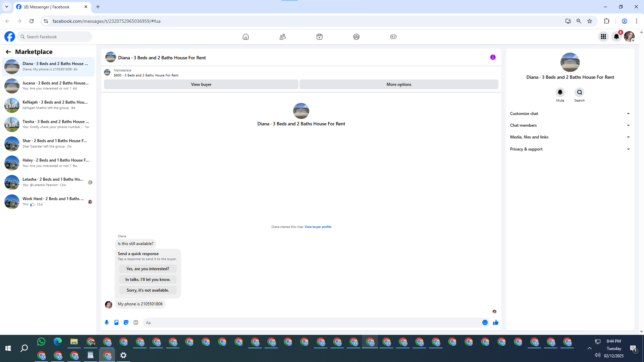The height and width of the screenshot is (362, 644).
Task: Open Facebook notifications bell
Action: [x=616, y=37]
